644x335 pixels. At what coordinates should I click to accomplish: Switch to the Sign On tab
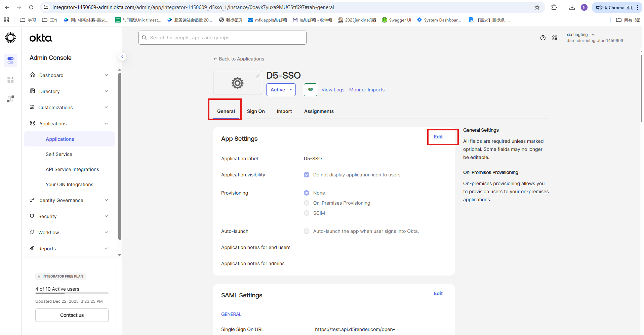click(x=256, y=111)
